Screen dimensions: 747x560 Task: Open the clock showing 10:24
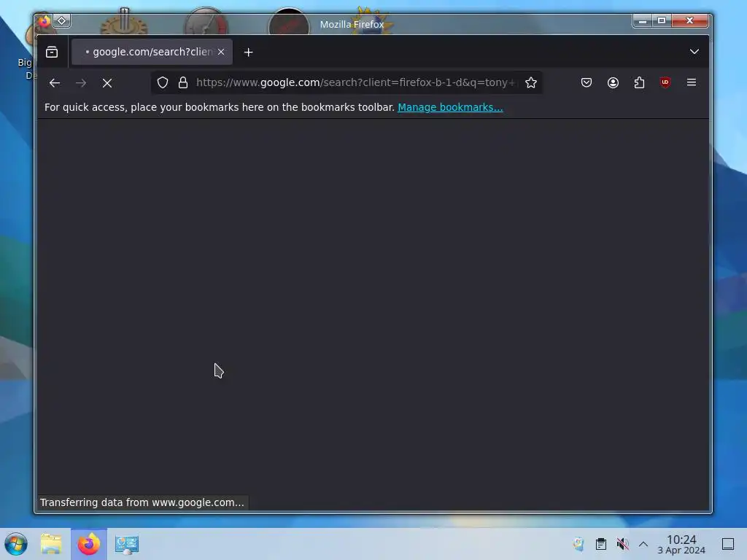click(681, 544)
